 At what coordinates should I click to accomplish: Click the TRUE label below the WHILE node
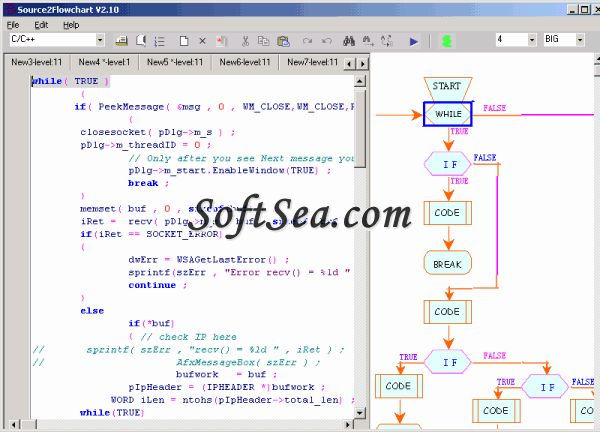tap(459, 131)
